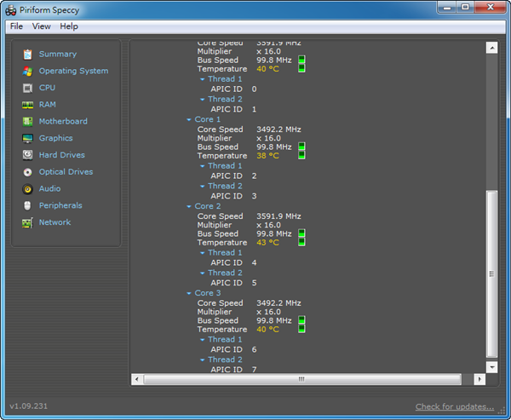The height and width of the screenshot is (420, 511).
Task: Collapse Thread 1 under Core 1
Action: [203, 166]
